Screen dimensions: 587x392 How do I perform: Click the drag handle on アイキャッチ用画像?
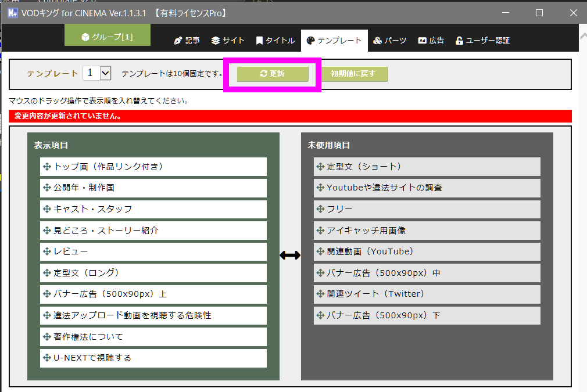click(x=320, y=231)
